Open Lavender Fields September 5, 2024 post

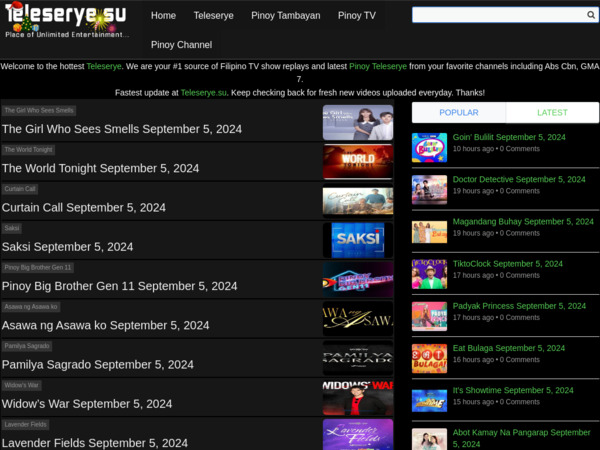(x=95, y=443)
